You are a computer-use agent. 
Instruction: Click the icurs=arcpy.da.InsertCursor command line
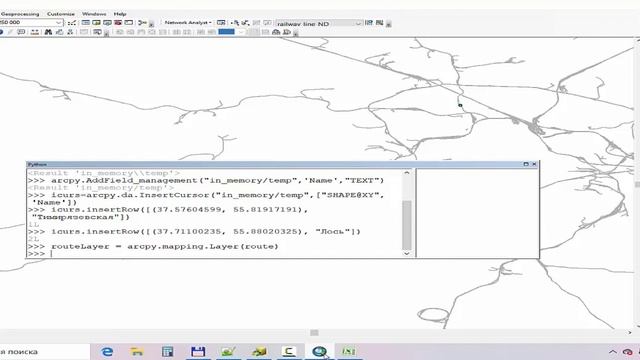206,198
